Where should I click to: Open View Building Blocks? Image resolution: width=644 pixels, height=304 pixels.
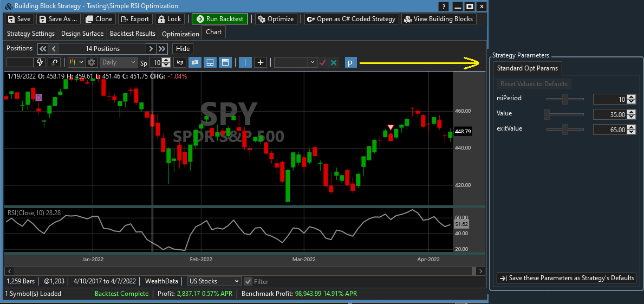tap(439, 19)
